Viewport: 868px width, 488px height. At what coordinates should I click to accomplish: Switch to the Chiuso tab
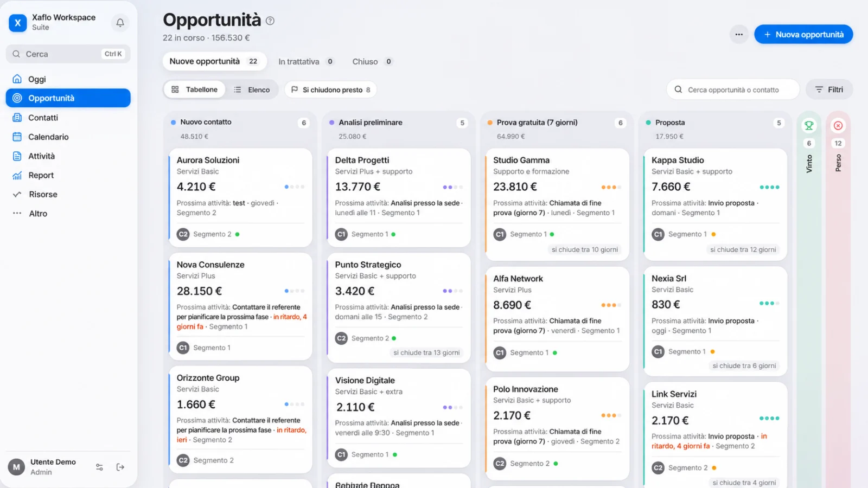click(x=372, y=62)
